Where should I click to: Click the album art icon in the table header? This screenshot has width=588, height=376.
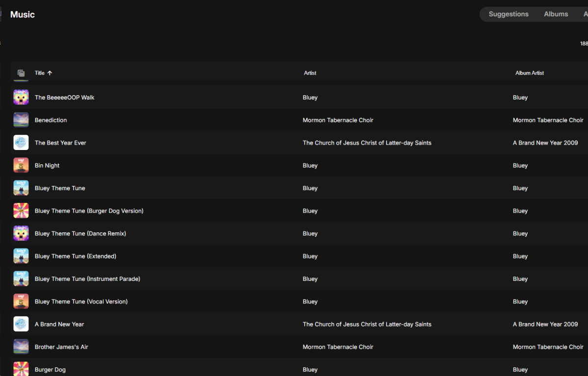(x=21, y=73)
